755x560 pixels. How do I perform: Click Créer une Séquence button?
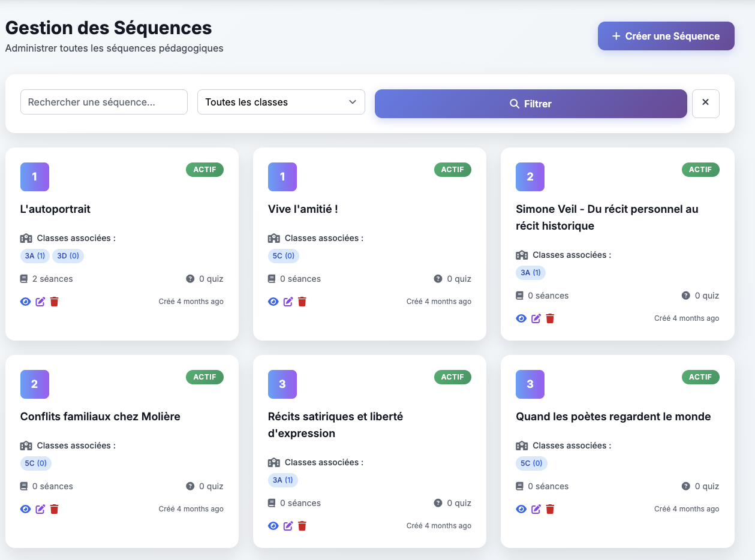(x=666, y=36)
